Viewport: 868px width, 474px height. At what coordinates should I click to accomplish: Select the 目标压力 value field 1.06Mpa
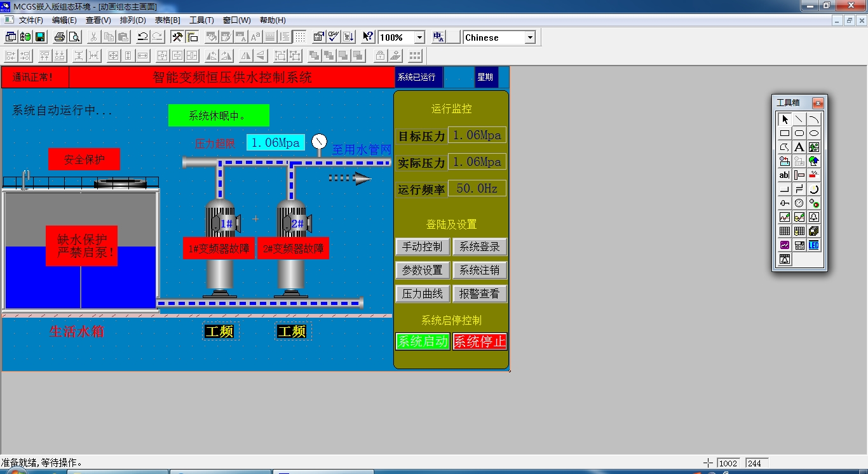[x=477, y=135]
